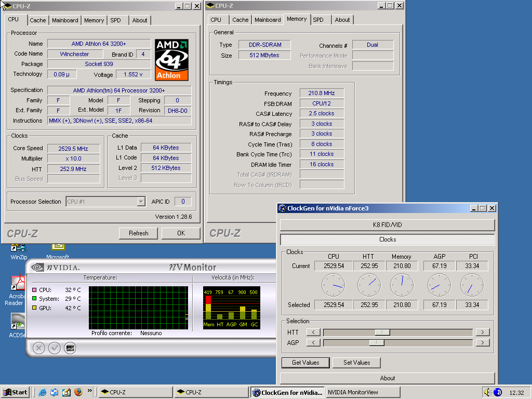Click the yellow GPU temperature legend square

pyautogui.click(x=34, y=308)
